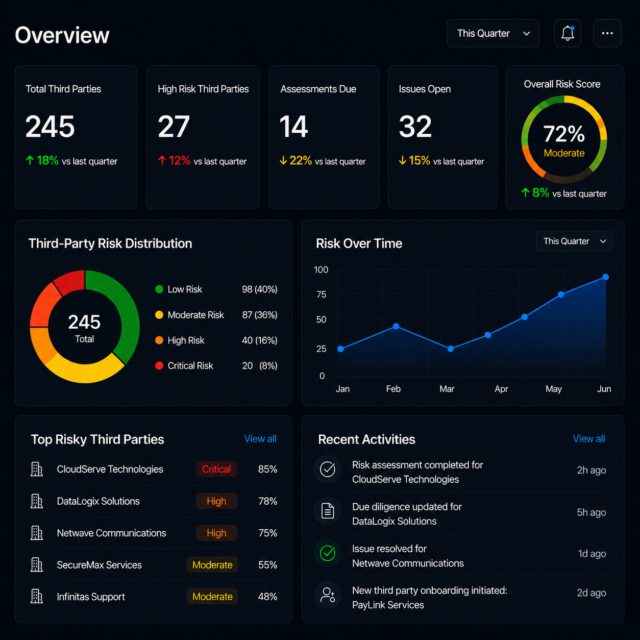Viewport: 640px width, 640px height.
Task: Click the High badge for DataLogix Solutions
Action: [x=216, y=501]
